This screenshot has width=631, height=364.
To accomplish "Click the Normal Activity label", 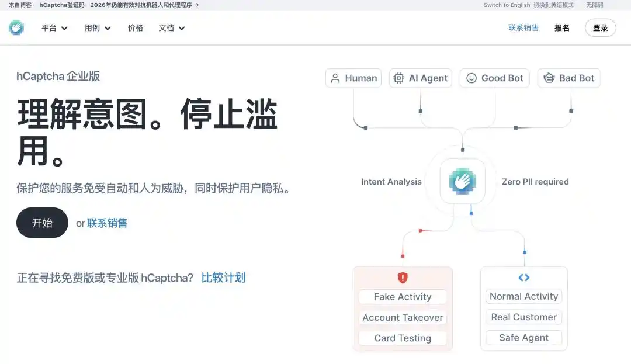I will (523, 296).
